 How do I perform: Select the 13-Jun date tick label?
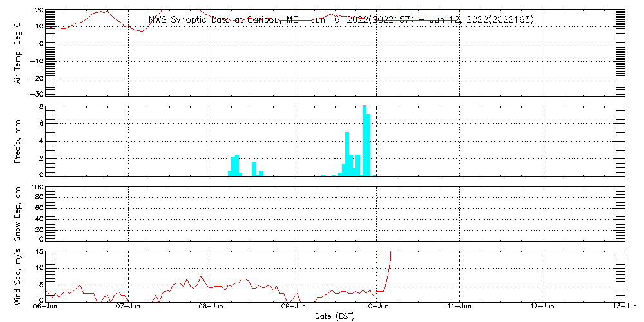623,308
